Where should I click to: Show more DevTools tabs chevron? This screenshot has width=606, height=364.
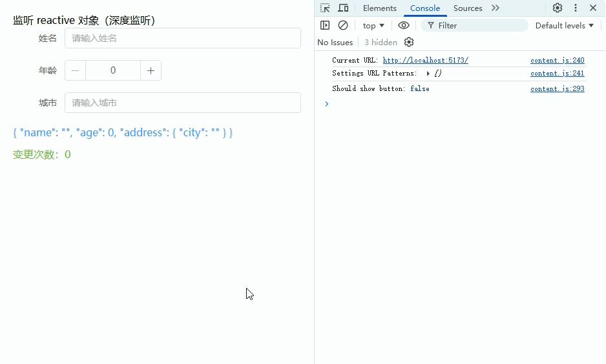coord(496,8)
